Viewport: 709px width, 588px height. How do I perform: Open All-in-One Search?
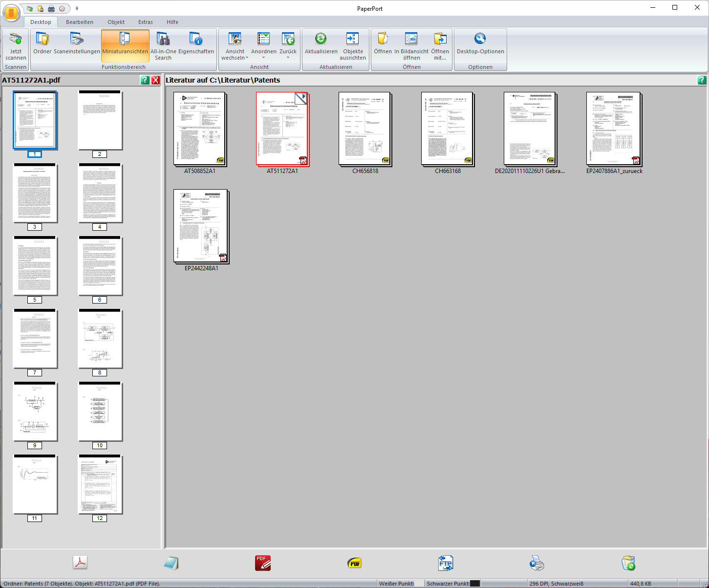(163, 46)
